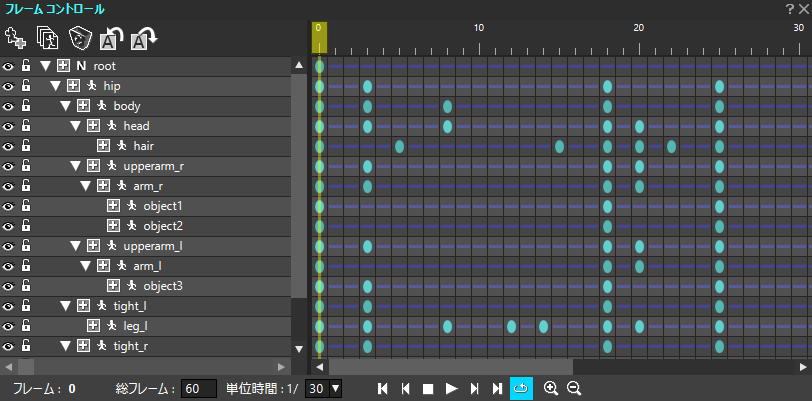The image size is (812, 401).
Task: Toggle visibility of object2
Action: (x=8, y=226)
